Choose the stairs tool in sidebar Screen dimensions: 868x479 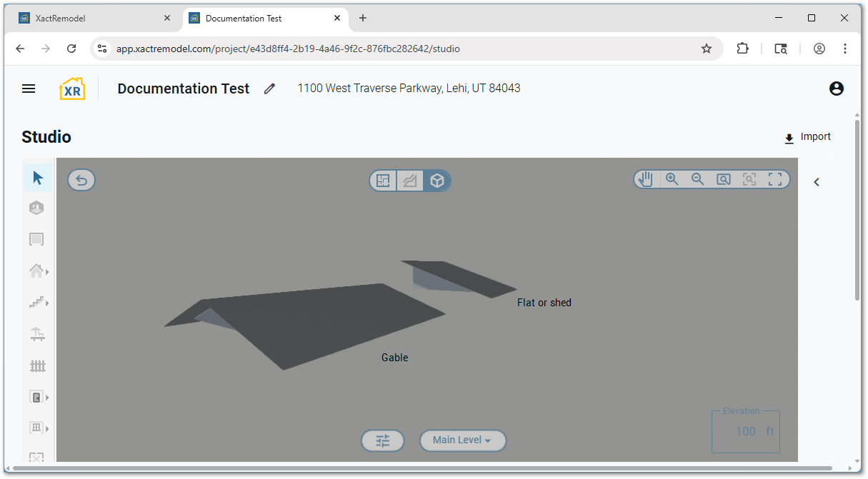click(37, 303)
